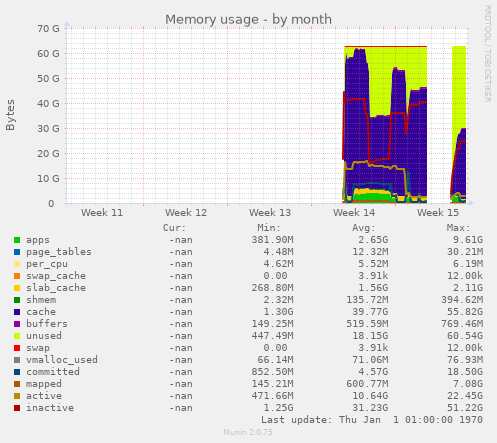Click the 'Min:' column header
Screen dimensions: 497x443
tap(269, 228)
